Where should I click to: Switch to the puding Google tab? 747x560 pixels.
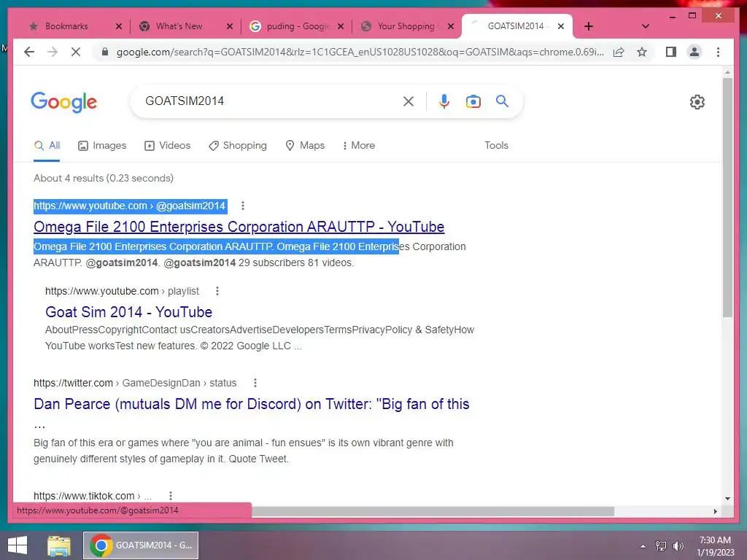(x=298, y=26)
